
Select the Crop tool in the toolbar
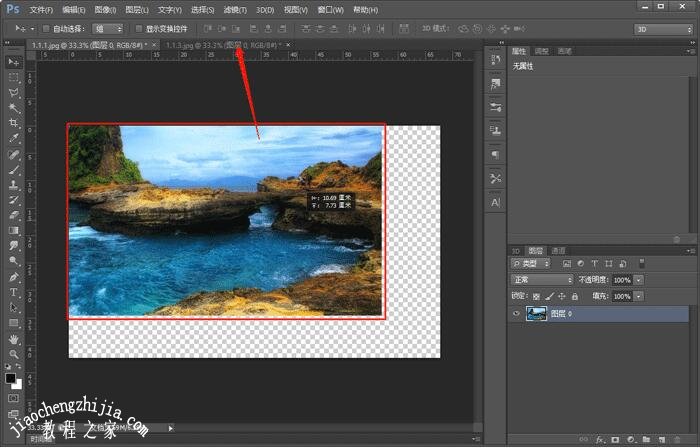[14, 124]
